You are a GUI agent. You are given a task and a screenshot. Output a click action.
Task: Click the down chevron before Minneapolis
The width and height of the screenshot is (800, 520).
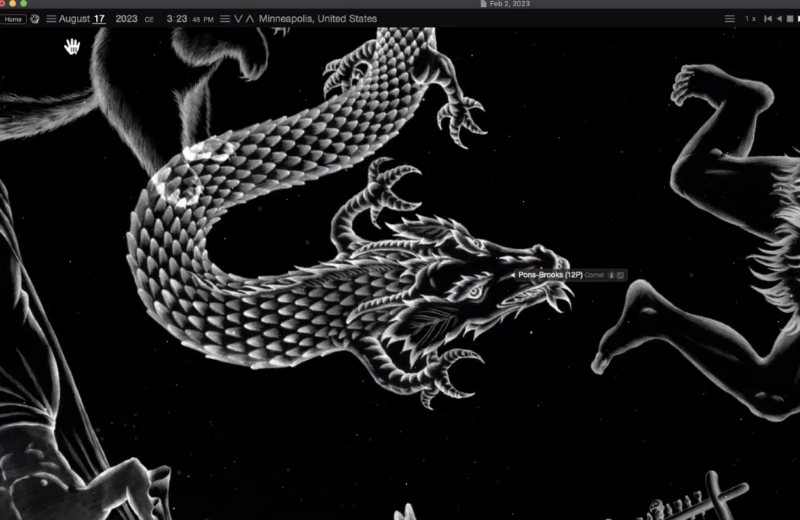(x=238, y=19)
